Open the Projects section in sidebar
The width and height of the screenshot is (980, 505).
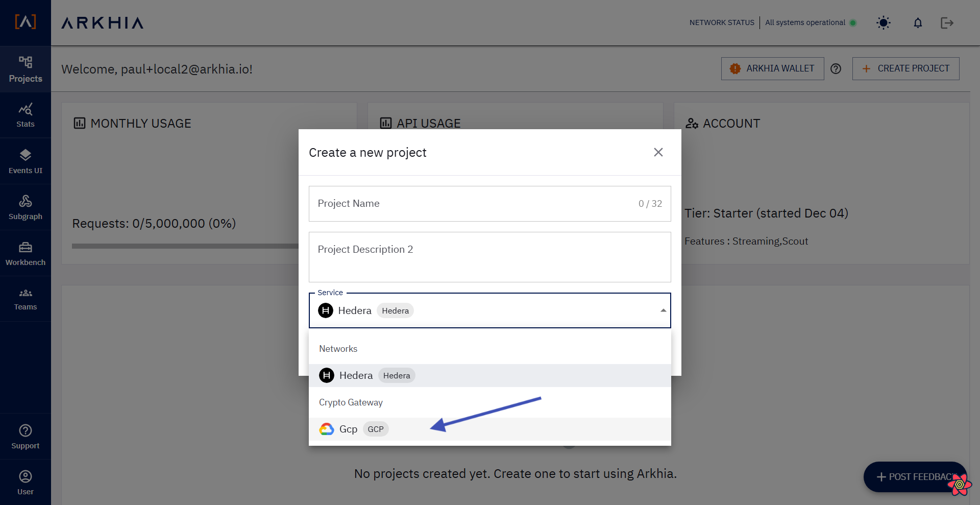(26, 69)
